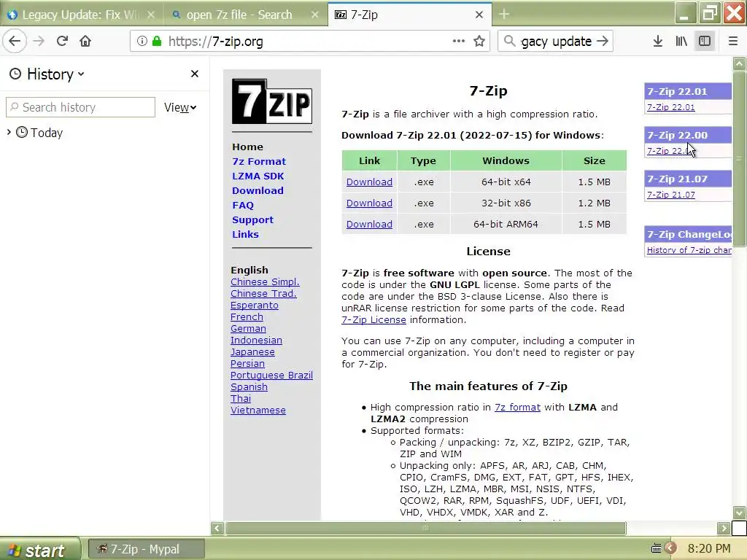Click the vertical scrollbar up arrow

(x=740, y=63)
